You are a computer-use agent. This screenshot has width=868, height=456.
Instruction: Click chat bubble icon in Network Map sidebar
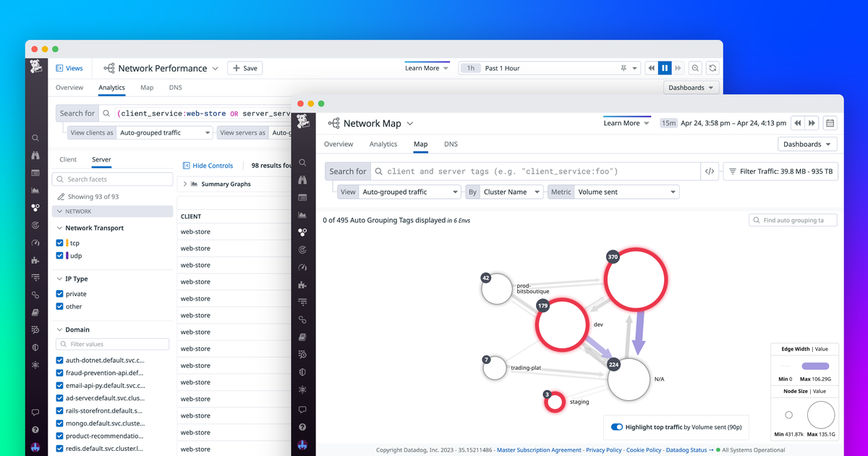303,410
